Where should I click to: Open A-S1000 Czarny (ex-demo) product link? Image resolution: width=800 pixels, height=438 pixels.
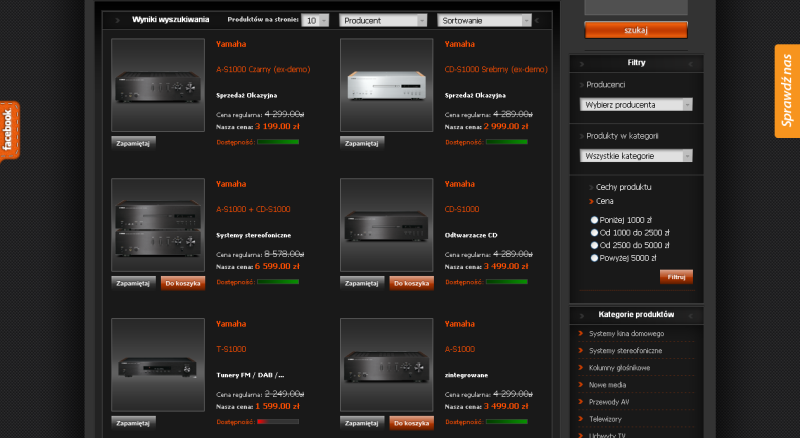263,69
